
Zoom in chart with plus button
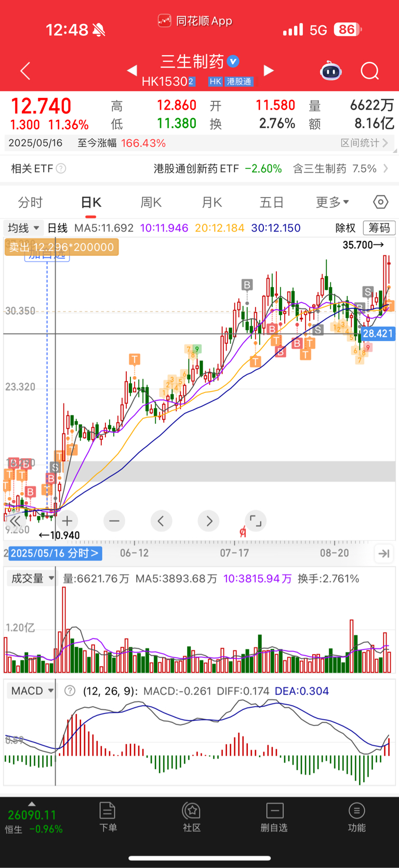click(67, 521)
